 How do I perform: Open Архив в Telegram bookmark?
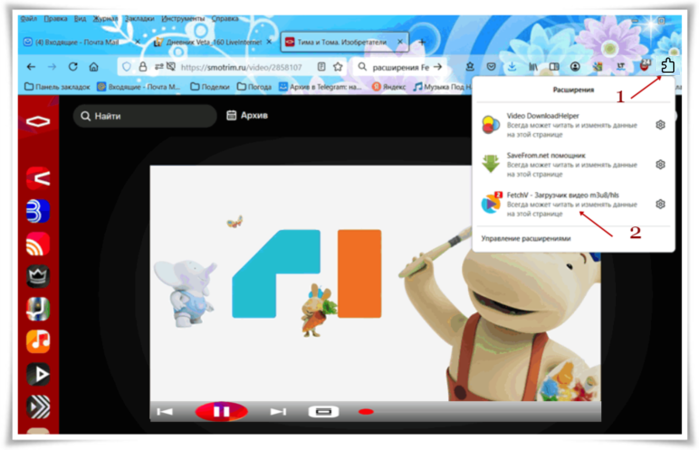click(x=320, y=87)
